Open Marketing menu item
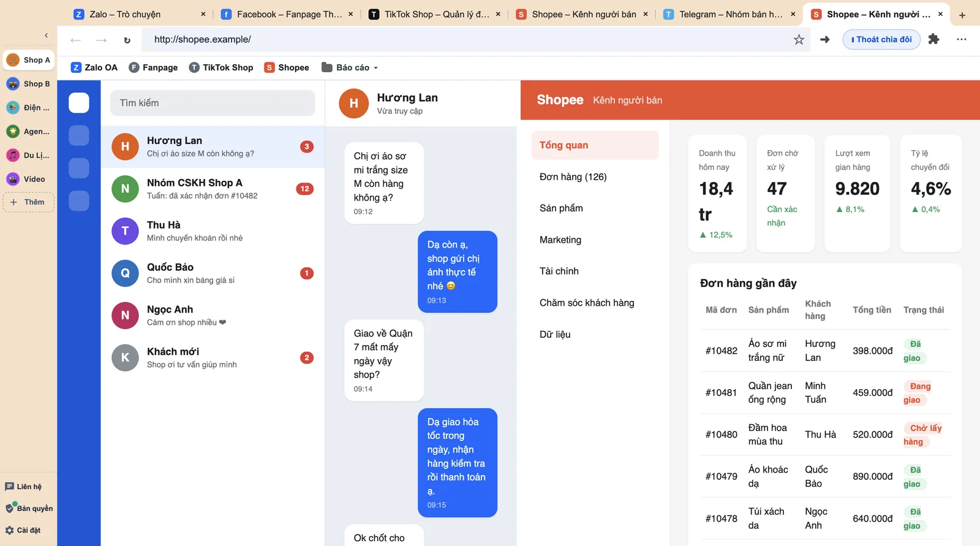This screenshot has width=980, height=546. click(x=595, y=240)
